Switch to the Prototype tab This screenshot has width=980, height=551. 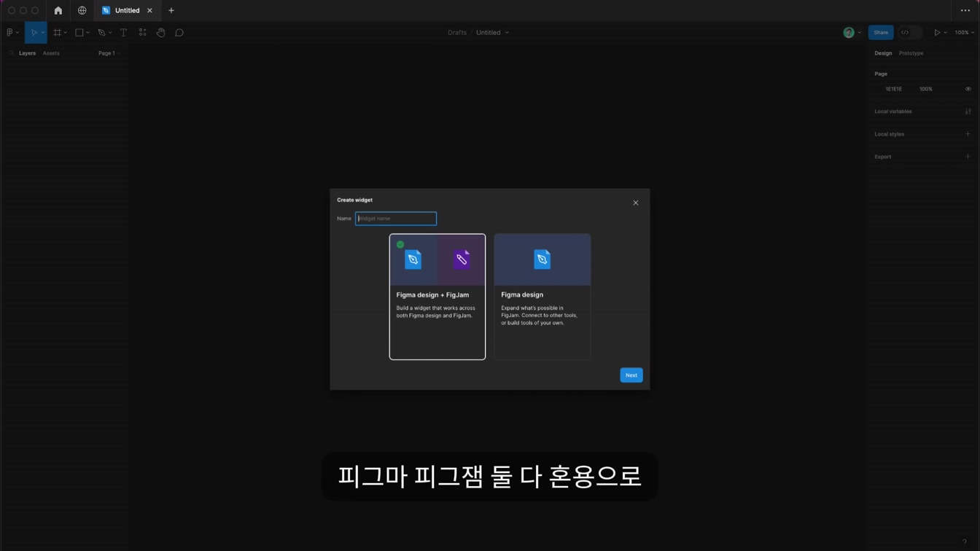tap(911, 53)
